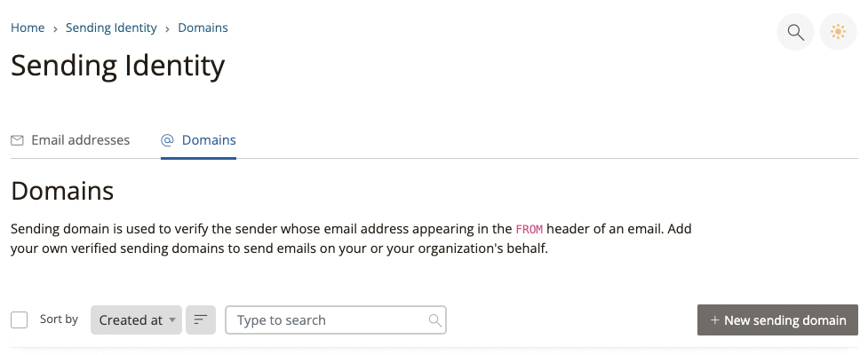The width and height of the screenshot is (868, 355).
Task: Open the search button in the header
Action: pyautogui.click(x=795, y=33)
